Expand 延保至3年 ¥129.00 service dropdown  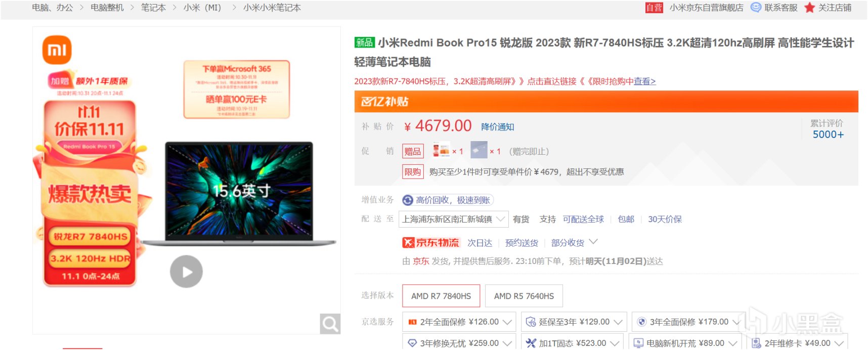(574, 322)
